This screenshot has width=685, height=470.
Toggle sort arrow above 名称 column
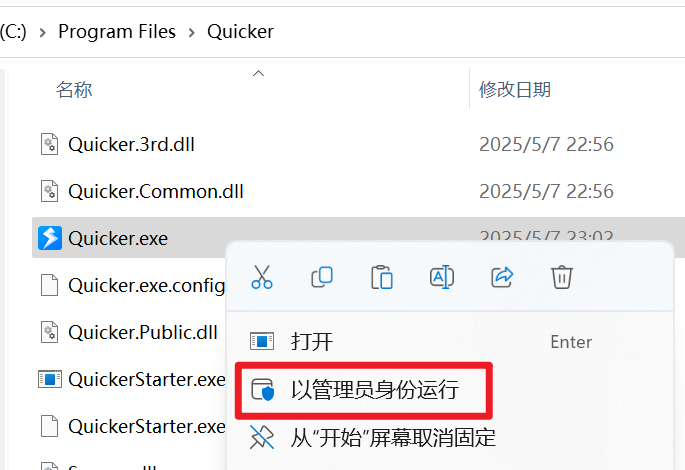pos(259,73)
